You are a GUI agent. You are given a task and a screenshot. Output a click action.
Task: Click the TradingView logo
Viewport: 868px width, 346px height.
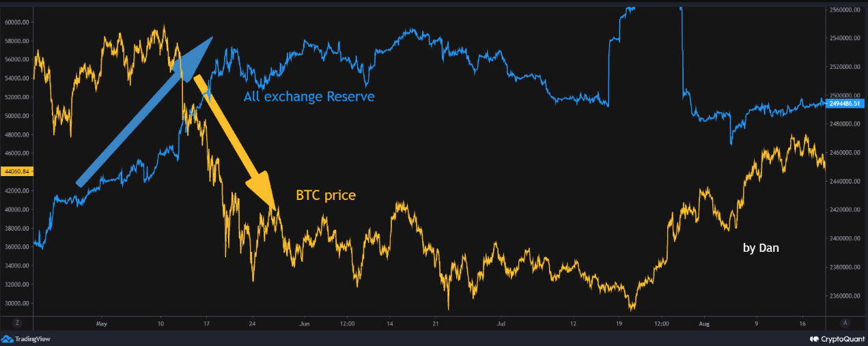point(26,338)
